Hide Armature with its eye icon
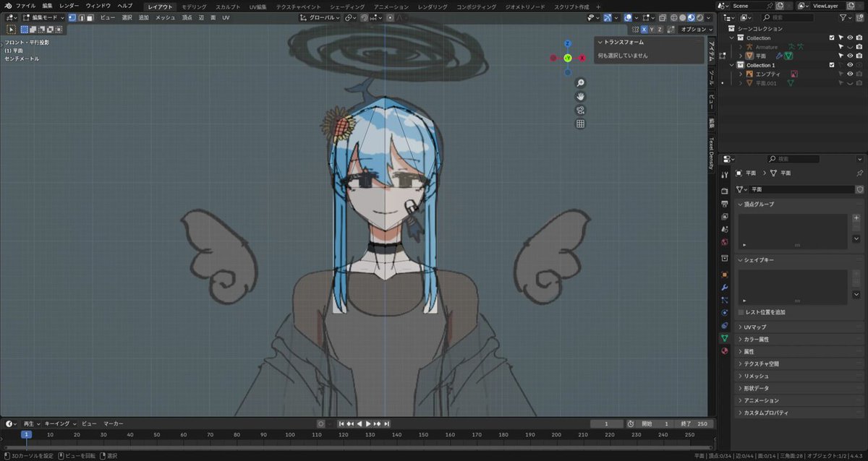The width and height of the screenshot is (868, 461). (x=850, y=47)
